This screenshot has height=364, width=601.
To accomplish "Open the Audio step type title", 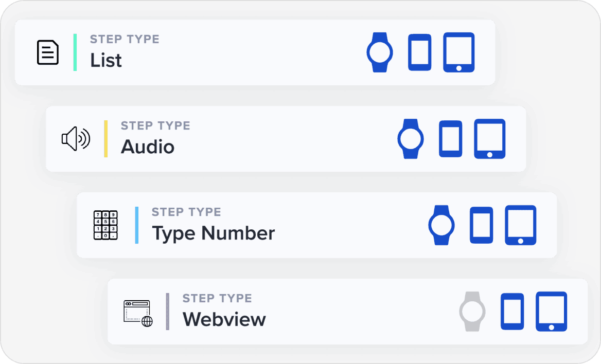I will point(148,147).
